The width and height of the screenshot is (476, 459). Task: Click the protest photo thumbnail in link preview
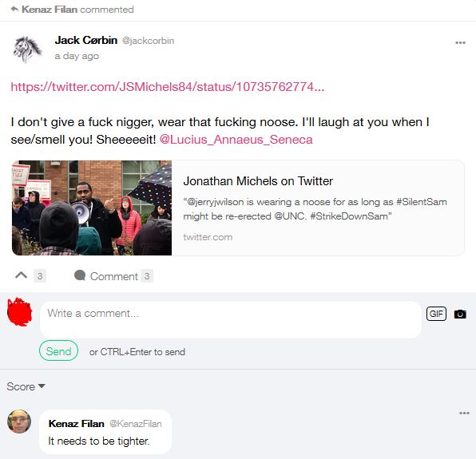[92, 208]
